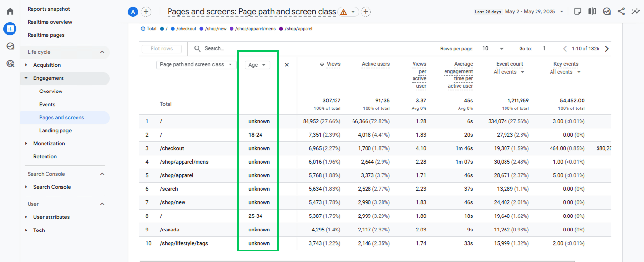Select the Reports icon in left rail
Image resolution: width=644 pixels, height=262 pixels.
[10, 29]
